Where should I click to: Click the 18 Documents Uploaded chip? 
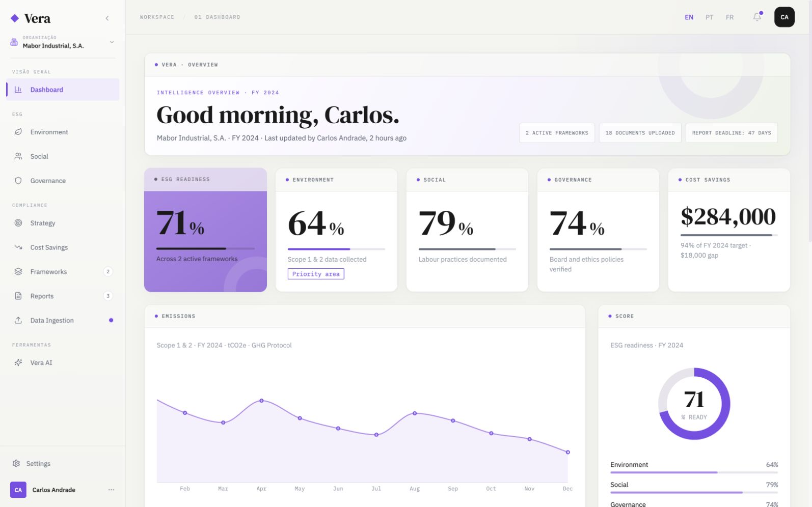point(640,133)
